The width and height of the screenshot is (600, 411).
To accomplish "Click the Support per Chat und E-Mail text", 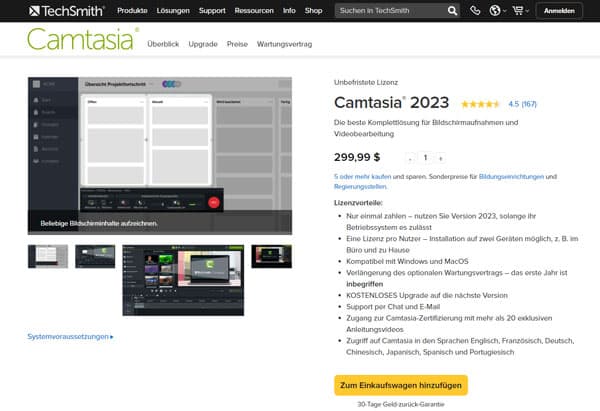I will click(x=393, y=307).
